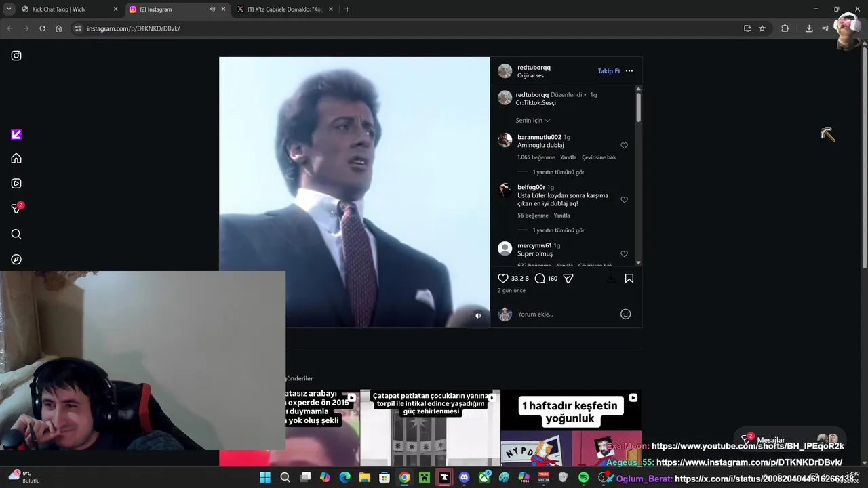Like baranmutlu002's comment

[x=625, y=145]
